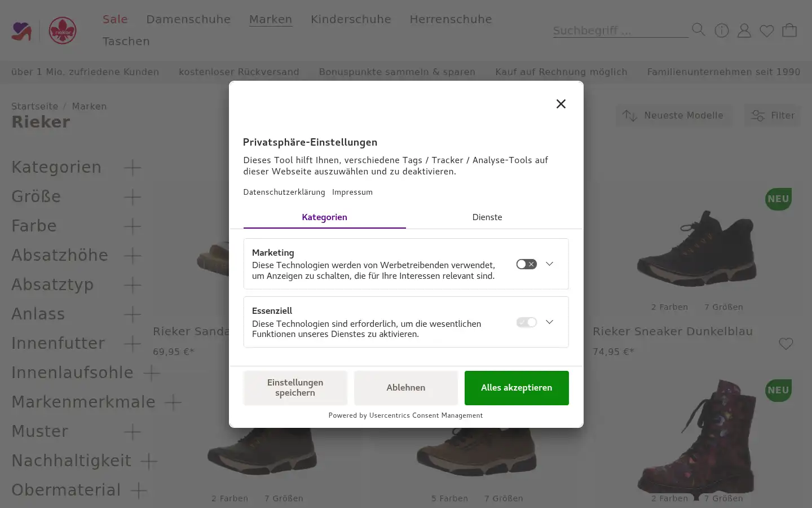Viewport: 812px width, 508px height.
Task: Open the Neueste Modelle sort button
Action: click(673, 116)
